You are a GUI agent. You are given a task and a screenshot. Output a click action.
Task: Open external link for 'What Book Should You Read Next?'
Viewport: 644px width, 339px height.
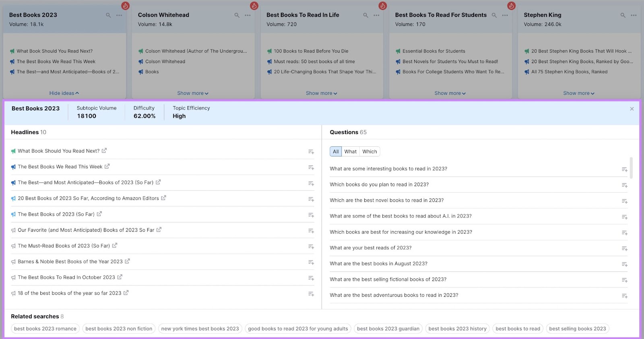104,151
